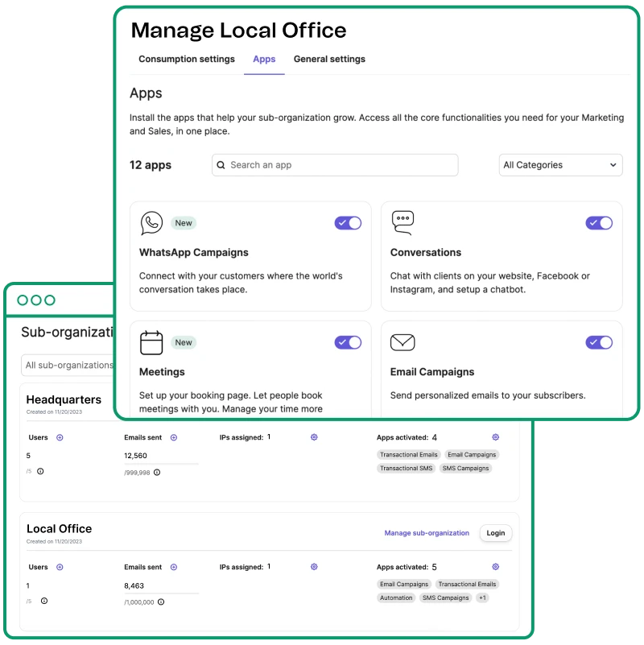Open the General settings tab
Image resolution: width=644 pixels, height=645 pixels.
(x=329, y=59)
